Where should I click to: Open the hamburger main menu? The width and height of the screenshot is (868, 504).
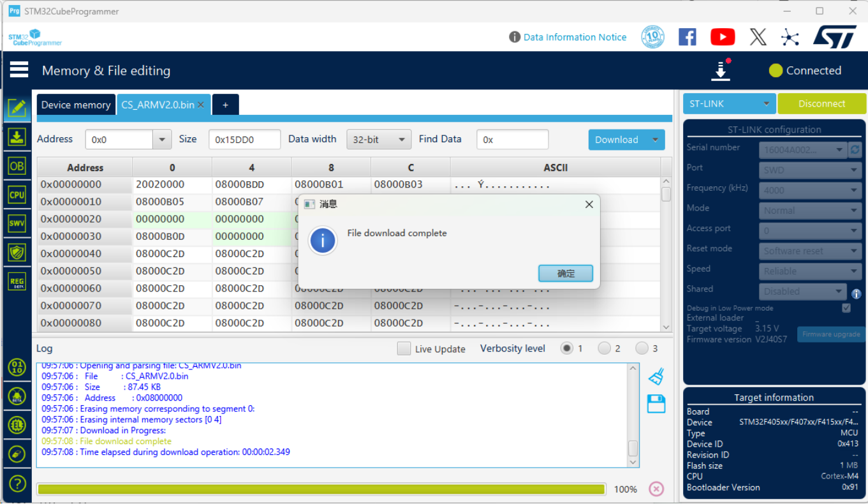pyautogui.click(x=19, y=70)
